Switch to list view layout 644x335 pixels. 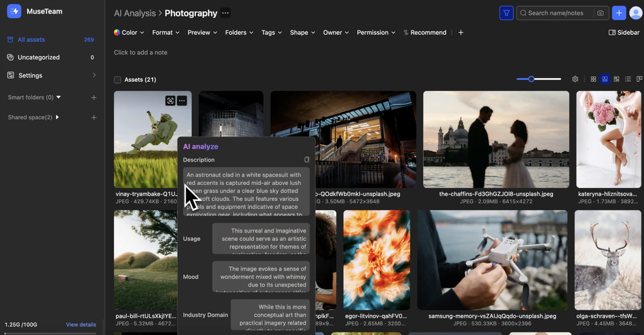pos(628,79)
